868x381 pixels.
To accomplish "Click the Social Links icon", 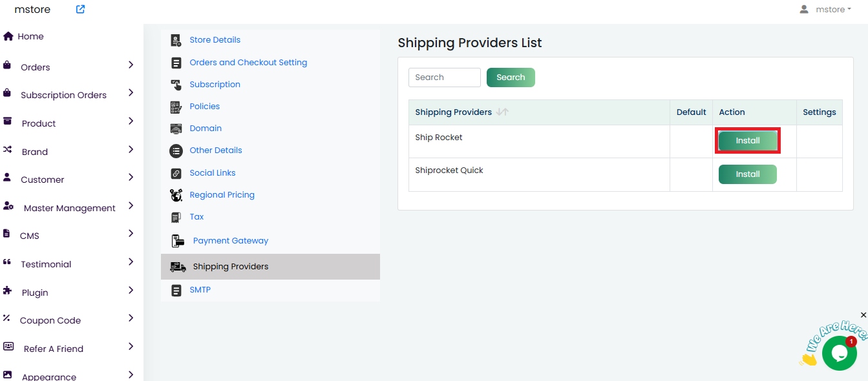I will click(176, 173).
